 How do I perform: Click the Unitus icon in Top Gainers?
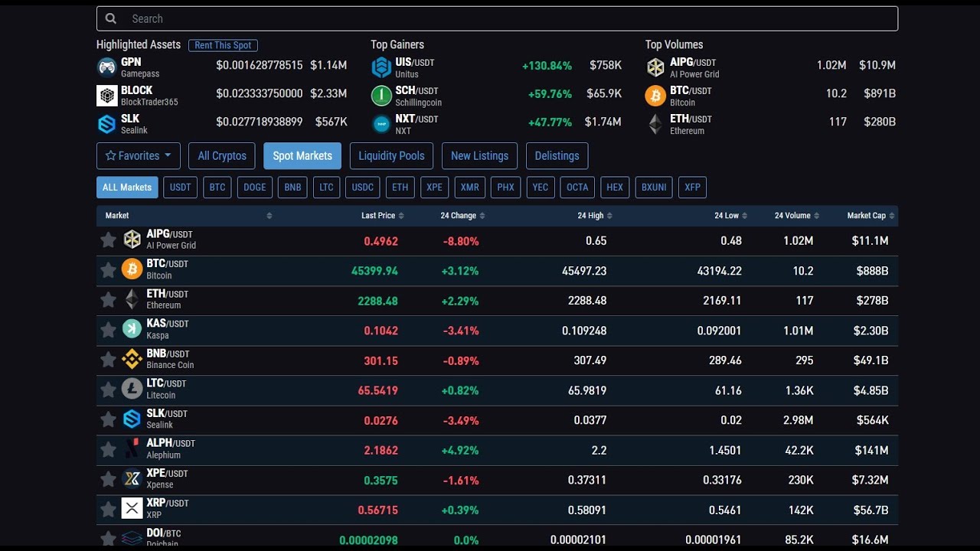coord(381,67)
